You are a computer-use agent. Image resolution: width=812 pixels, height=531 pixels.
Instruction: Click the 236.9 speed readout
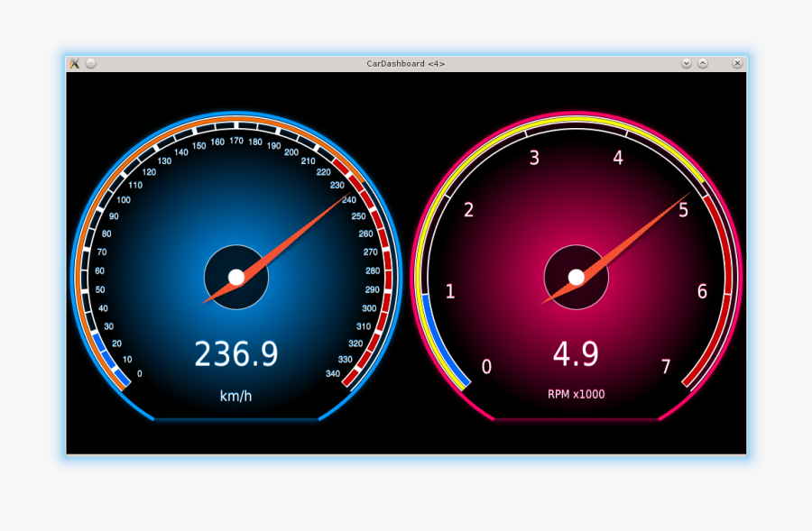click(236, 354)
